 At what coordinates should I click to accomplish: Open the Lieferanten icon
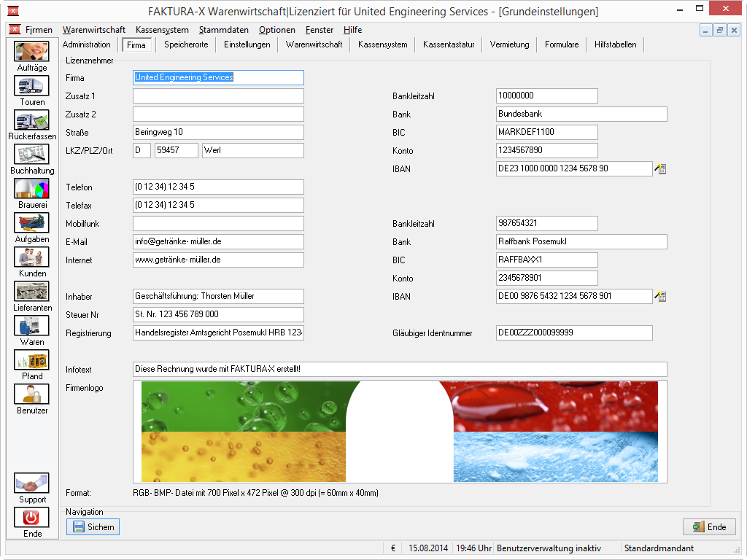click(31, 292)
